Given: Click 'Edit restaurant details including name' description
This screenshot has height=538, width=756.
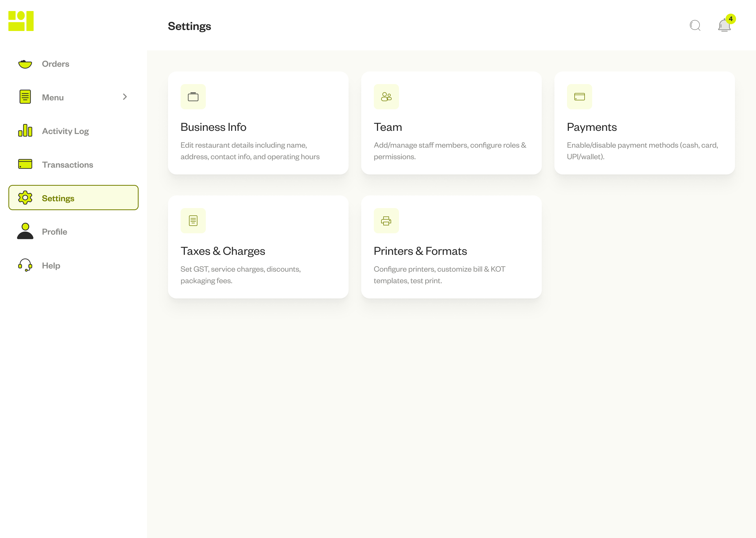Looking at the screenshot, I should click(250, 151).
